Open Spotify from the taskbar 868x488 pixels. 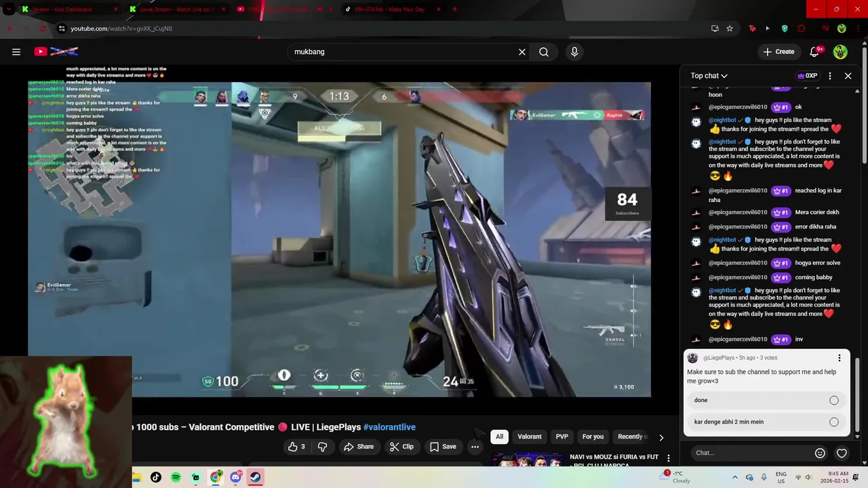pyautogui.click(x=176, y=477)
